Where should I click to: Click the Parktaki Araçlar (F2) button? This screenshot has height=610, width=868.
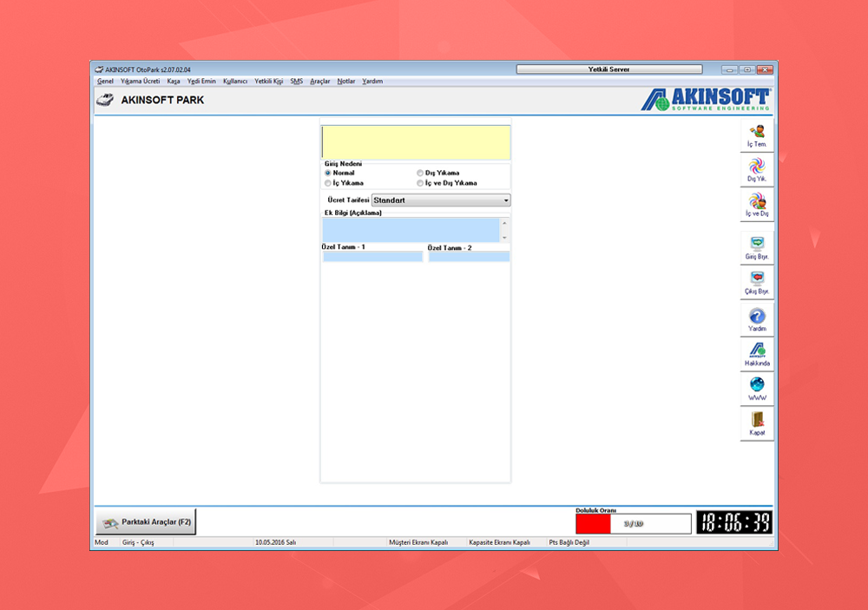(x=146, y=522)
